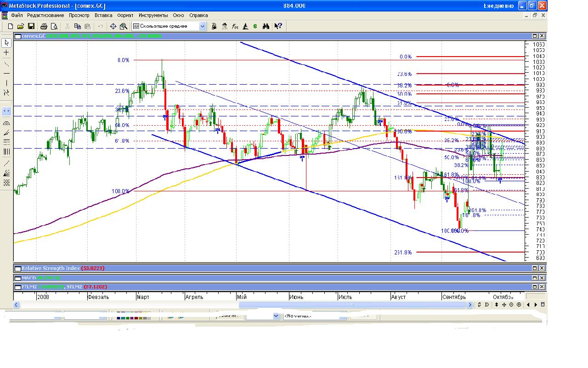Undo the last action

point(100,26)
